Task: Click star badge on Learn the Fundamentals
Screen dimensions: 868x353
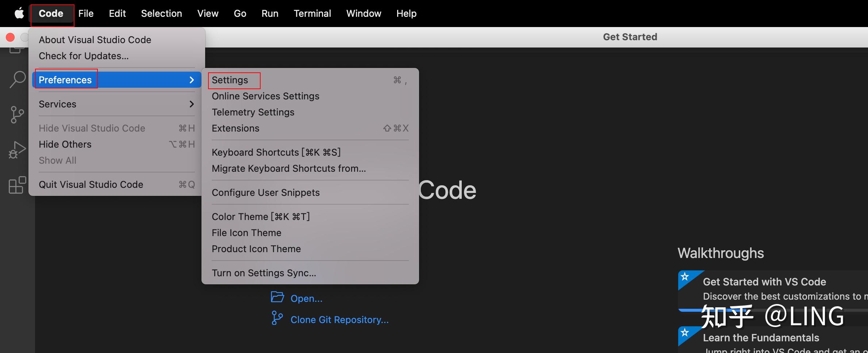Action: pyautogui.click(x=685, y=333)
